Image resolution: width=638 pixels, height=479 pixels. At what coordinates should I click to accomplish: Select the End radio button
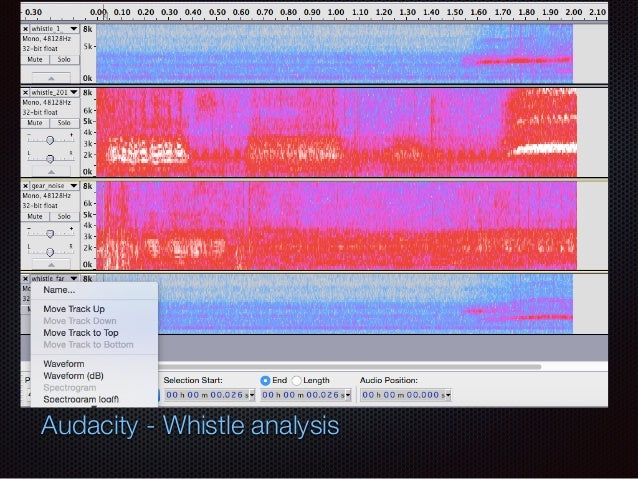point(265,381)
